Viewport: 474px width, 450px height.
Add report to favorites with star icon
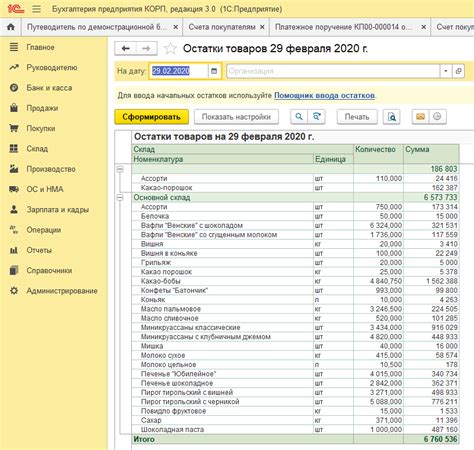pos(170,49)
